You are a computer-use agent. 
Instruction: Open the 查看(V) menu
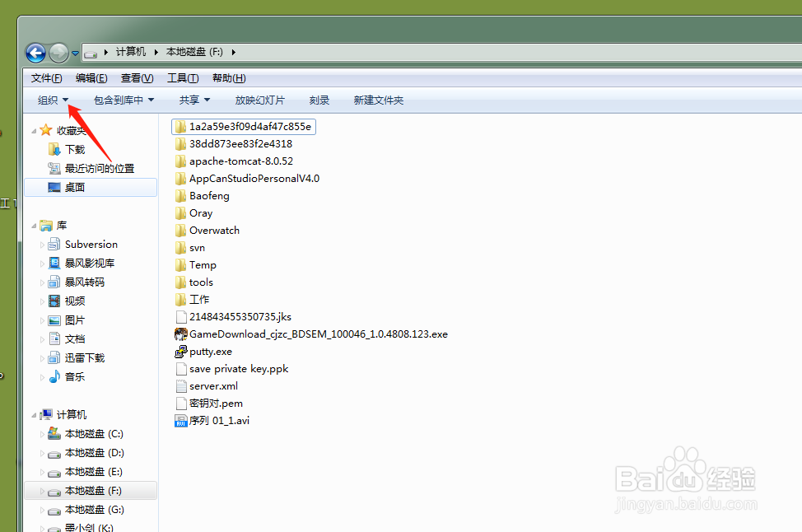[137, 78]
